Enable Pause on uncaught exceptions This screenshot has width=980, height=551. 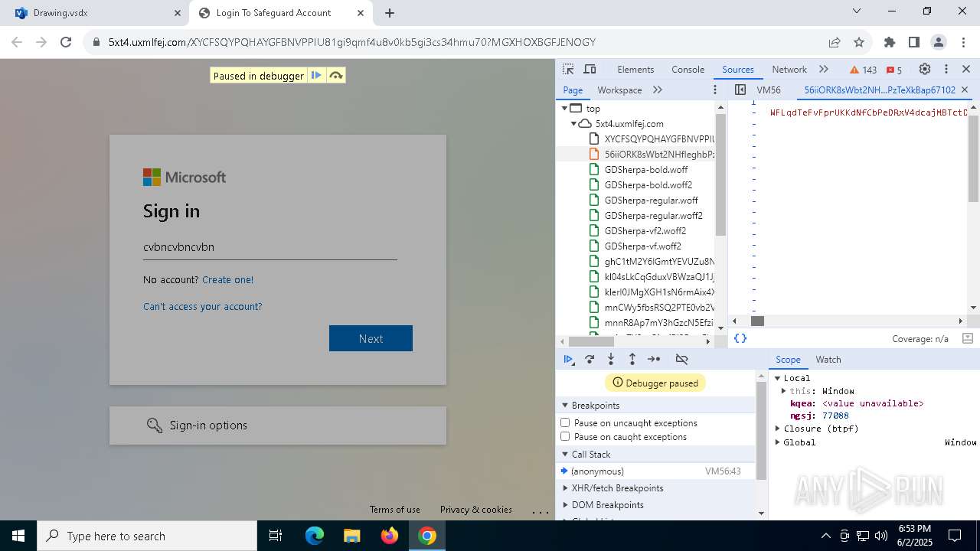coord(565,422)
